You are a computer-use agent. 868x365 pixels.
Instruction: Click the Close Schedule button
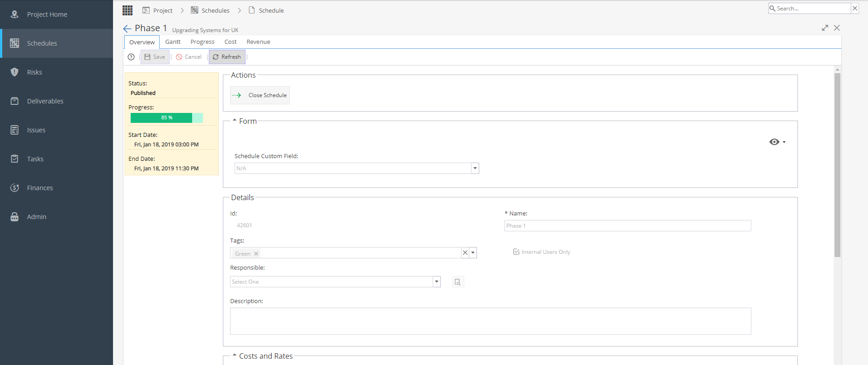260,95
